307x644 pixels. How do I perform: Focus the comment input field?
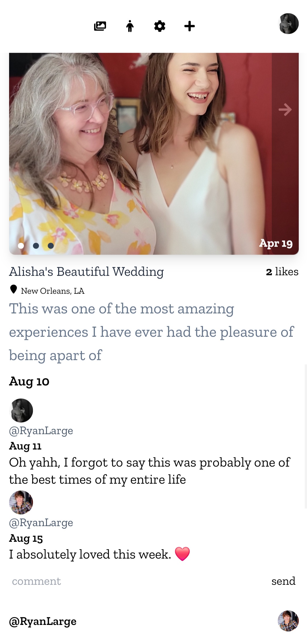pyautogui.click(x=136, y=581)
